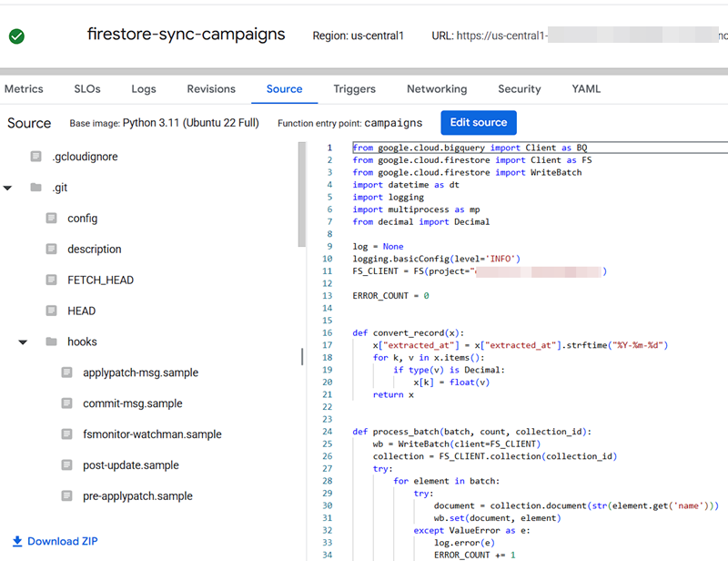The width and height of the screenshot is (728, 561).
Task: Open applypatch-msg.sample in the tree
Action: pos(141,372)
